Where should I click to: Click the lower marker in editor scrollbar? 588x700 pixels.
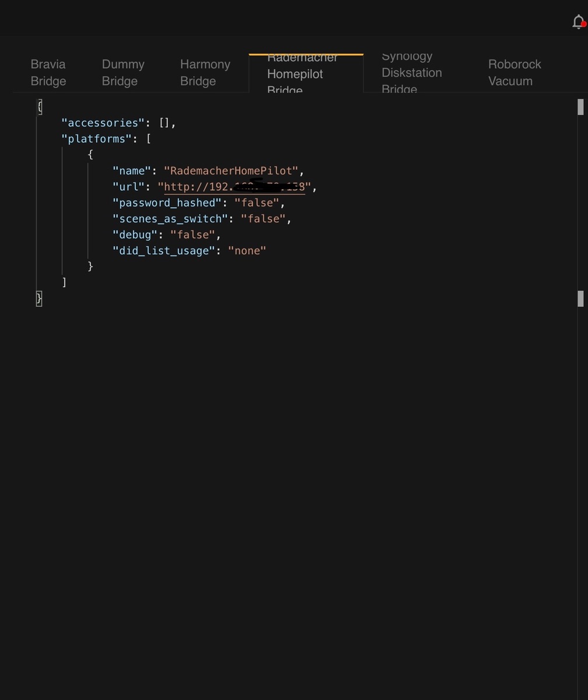[x=580, y=299]
